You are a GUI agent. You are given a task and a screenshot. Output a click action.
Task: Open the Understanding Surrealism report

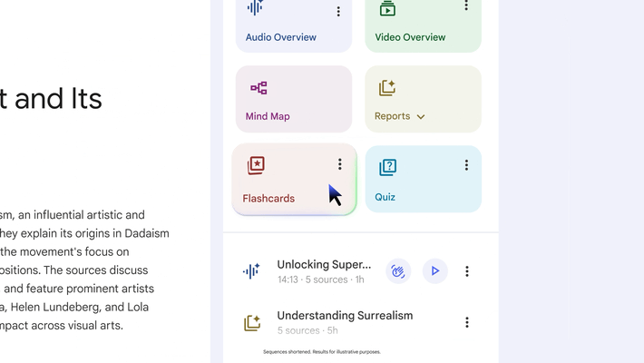[x=345, y=317]
